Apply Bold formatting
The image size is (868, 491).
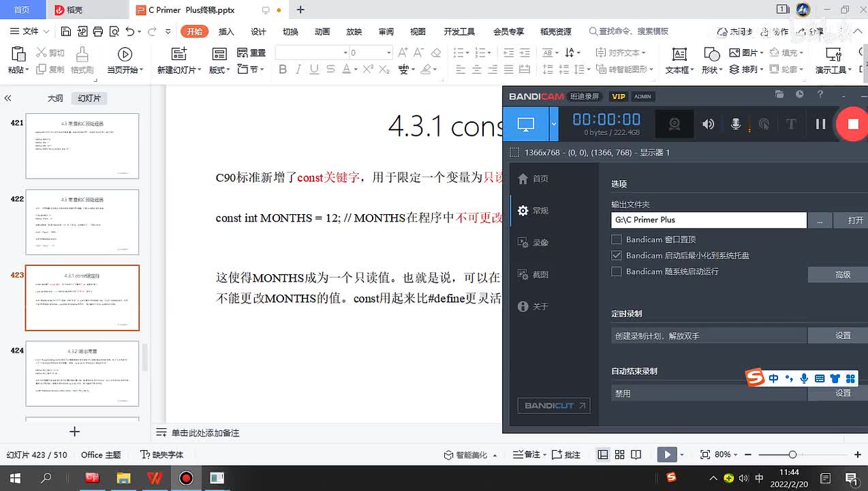283,69
